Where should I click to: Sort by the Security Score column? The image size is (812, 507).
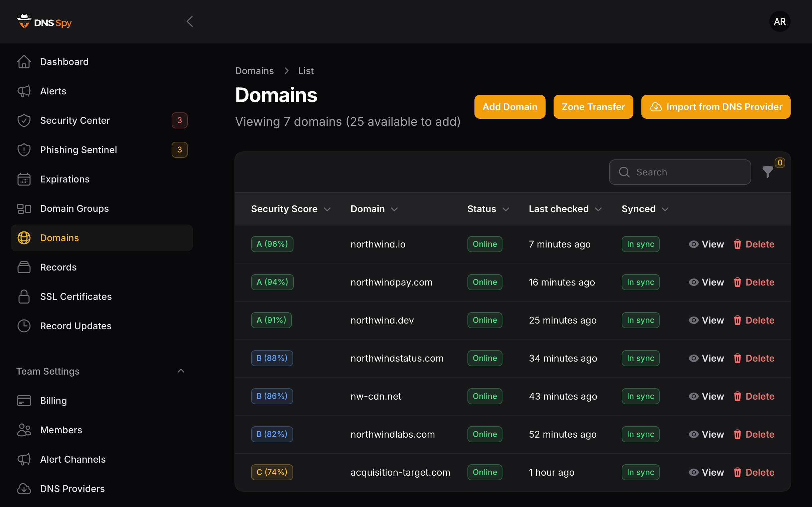290,209
